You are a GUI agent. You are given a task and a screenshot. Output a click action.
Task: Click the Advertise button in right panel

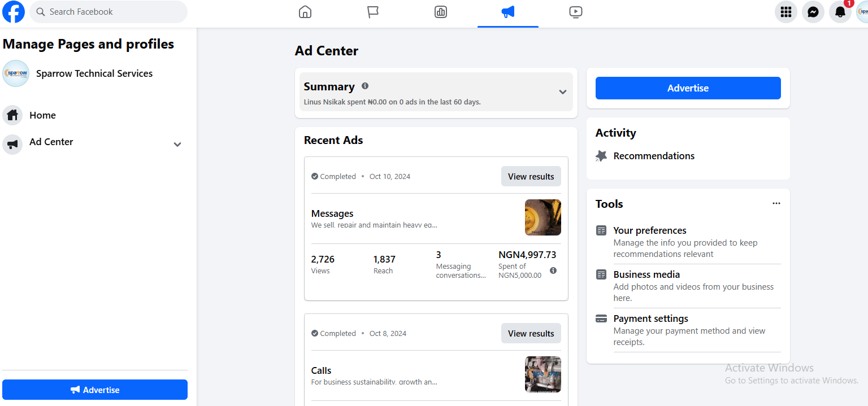688,88
